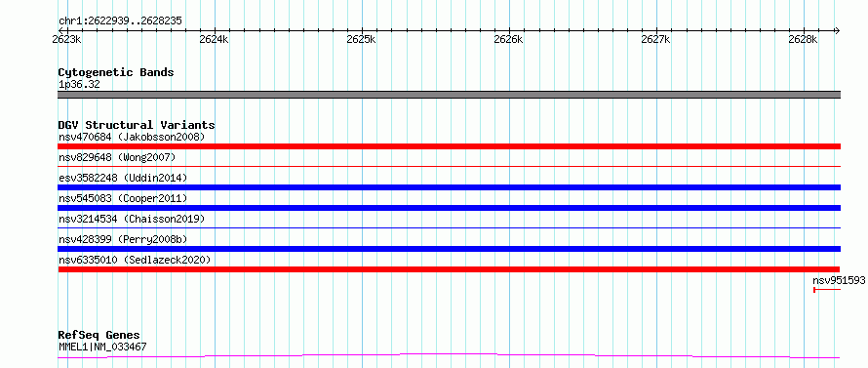Open variant nsv428399 (Perry2008b) label

click(x=123, y=239)
